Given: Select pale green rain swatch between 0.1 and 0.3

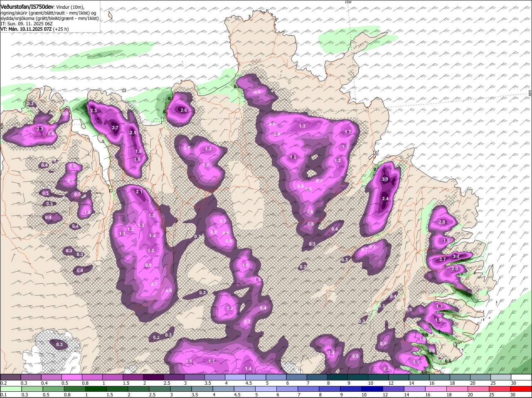Looking at the screenshot, I should [x=10, y=389].
